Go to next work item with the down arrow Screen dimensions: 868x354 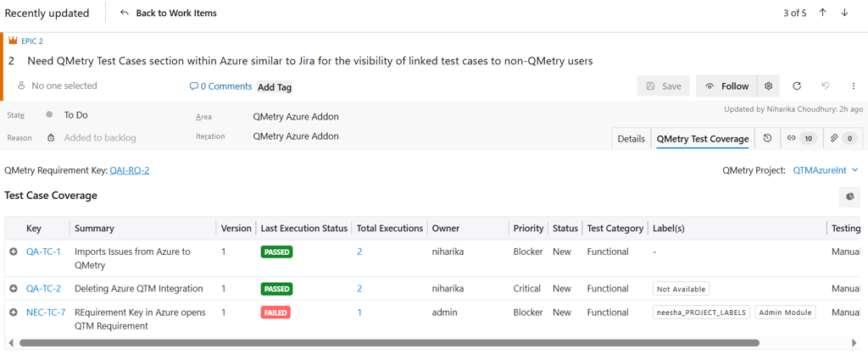pyautogui.click(x=844, y=13)
